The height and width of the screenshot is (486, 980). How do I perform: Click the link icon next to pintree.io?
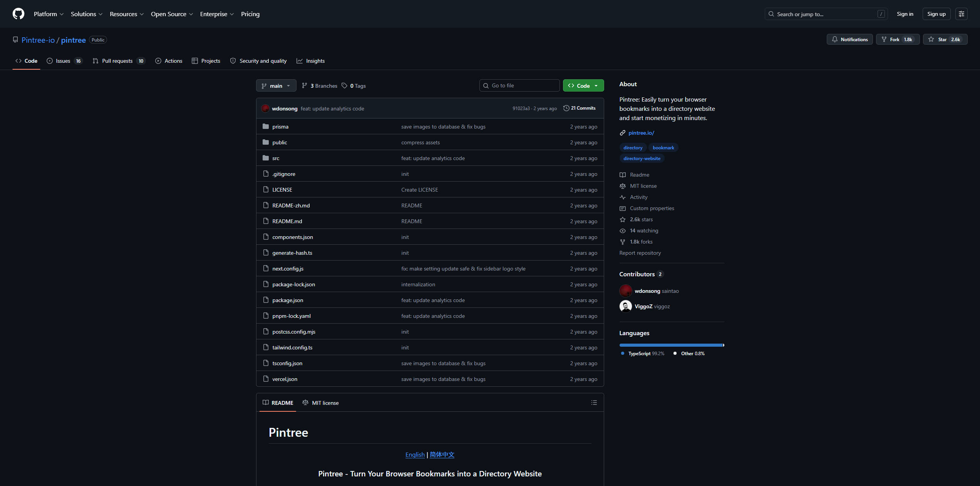click(622, 133)
